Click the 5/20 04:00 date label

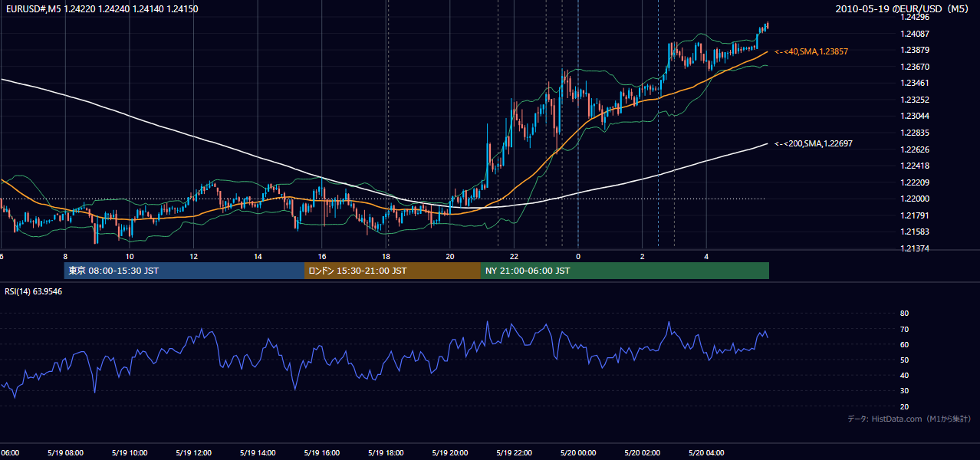point(707,453)
